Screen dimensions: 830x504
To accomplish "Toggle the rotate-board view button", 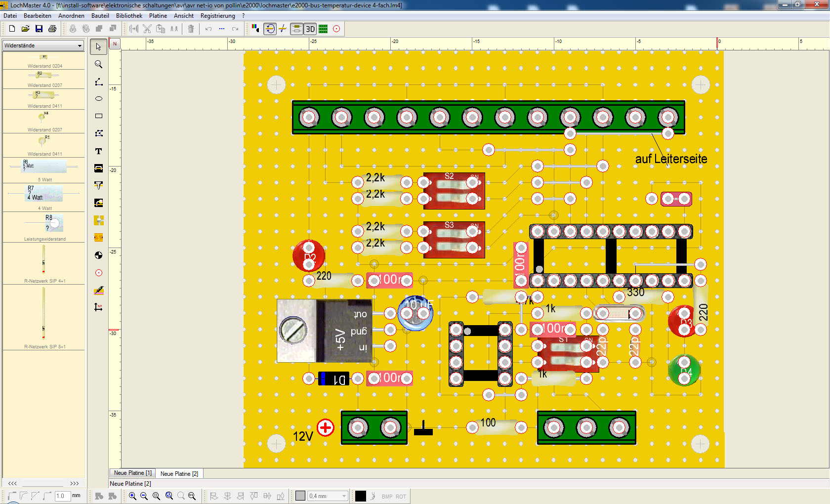I will tap(270, 29).
